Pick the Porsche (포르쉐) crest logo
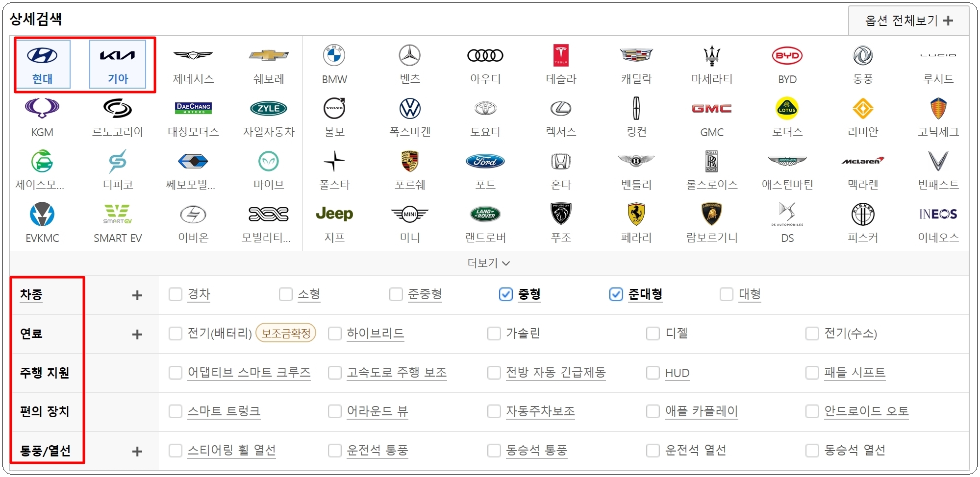This screenshot has width=980, height=477. click(x=410, y=161)
